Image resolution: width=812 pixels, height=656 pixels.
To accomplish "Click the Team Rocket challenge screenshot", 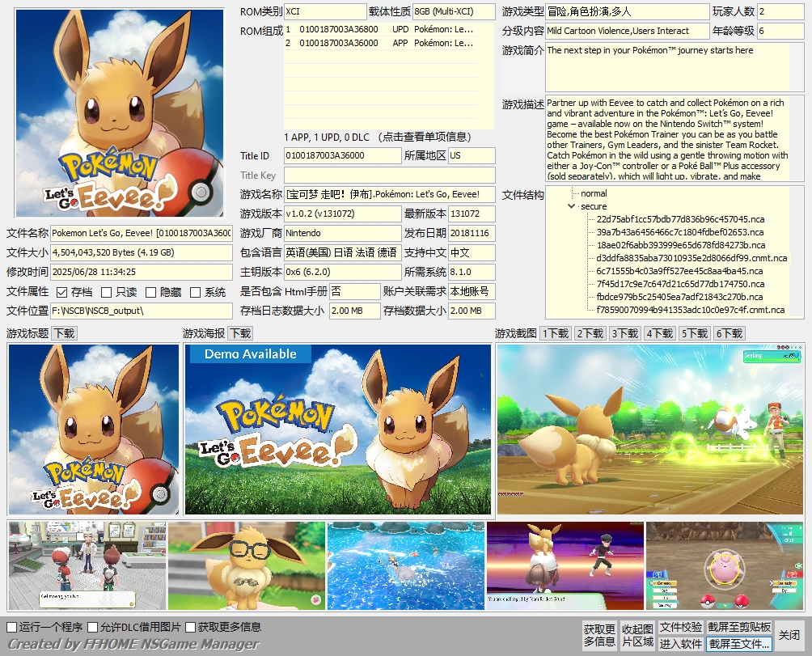I will (x=565, y=565).
